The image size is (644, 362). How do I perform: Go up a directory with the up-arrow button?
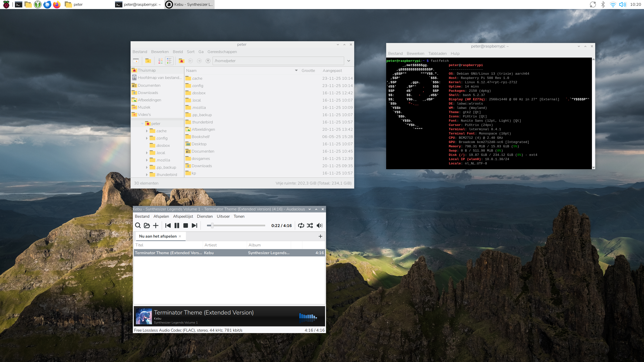point(208,61)
